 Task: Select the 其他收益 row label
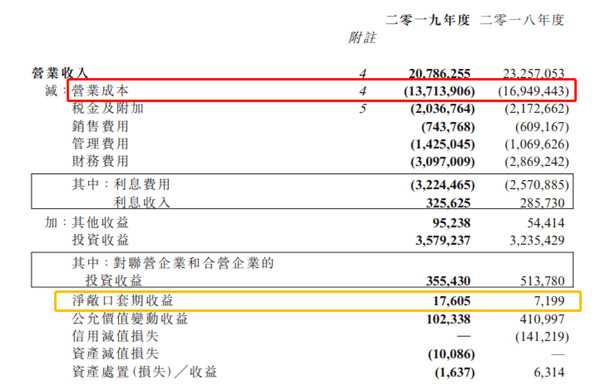100,222
